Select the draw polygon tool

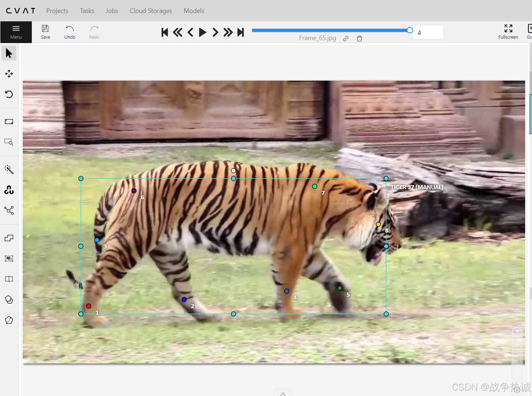point(9,299)
